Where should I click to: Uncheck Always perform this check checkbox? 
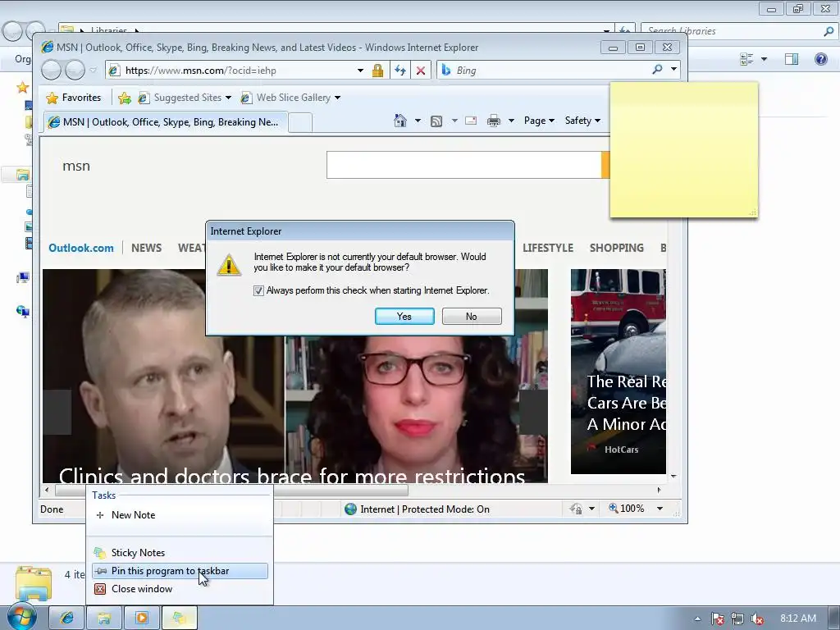coord(258,290)
